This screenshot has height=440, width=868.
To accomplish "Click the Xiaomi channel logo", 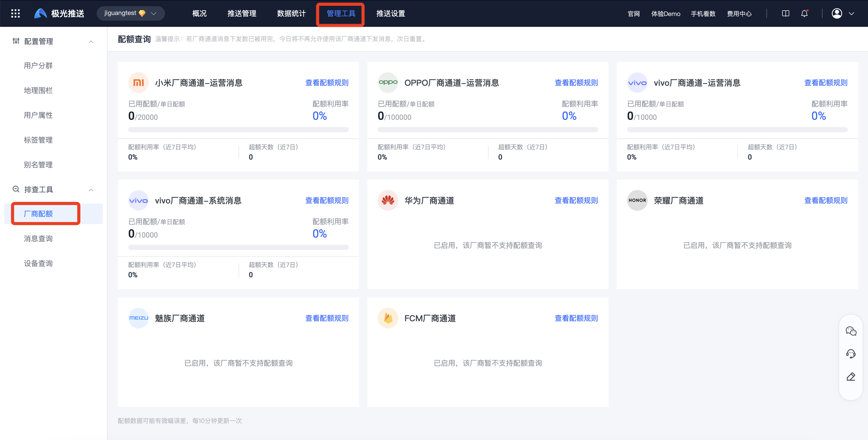I will tap(139, 82).
